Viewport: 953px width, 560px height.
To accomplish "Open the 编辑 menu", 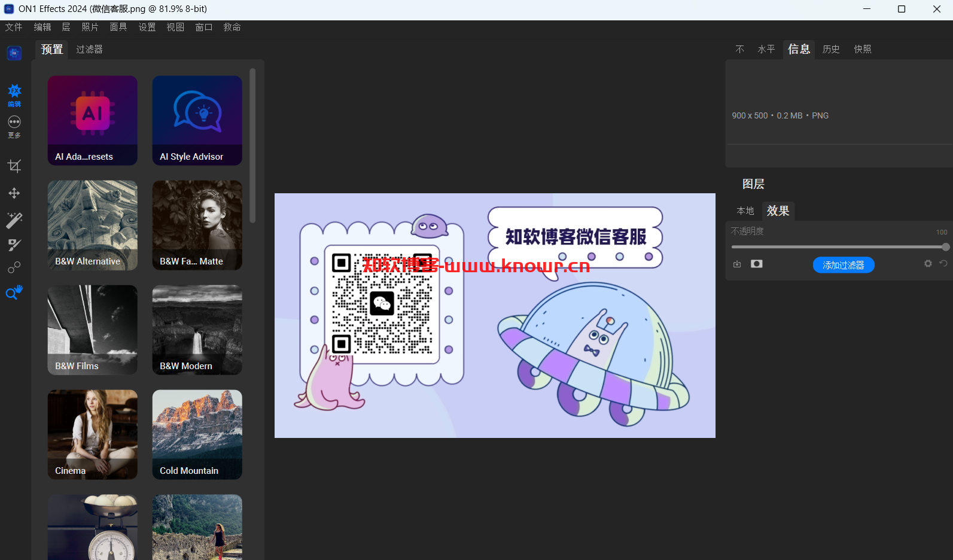I will [x=42, y=27].
